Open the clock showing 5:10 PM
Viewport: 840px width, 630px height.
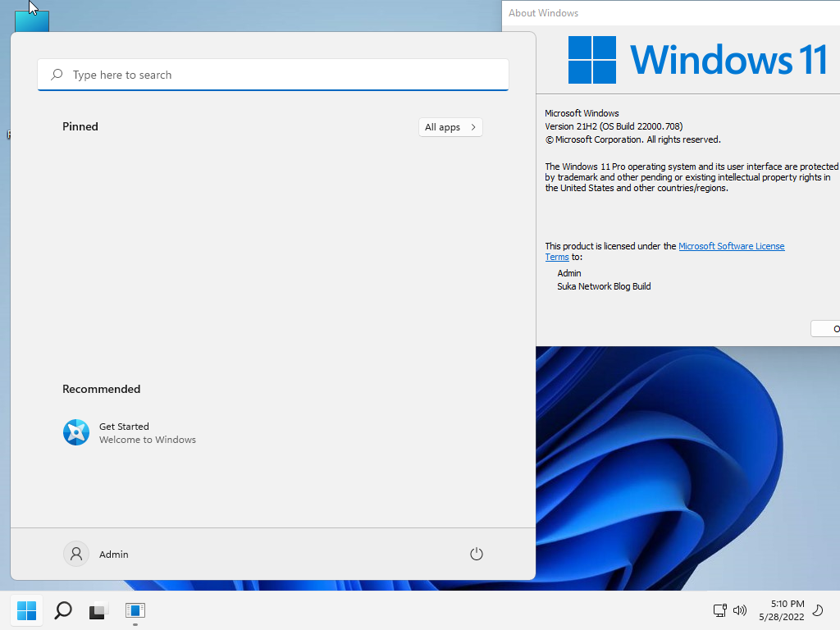tap(787, 604)
